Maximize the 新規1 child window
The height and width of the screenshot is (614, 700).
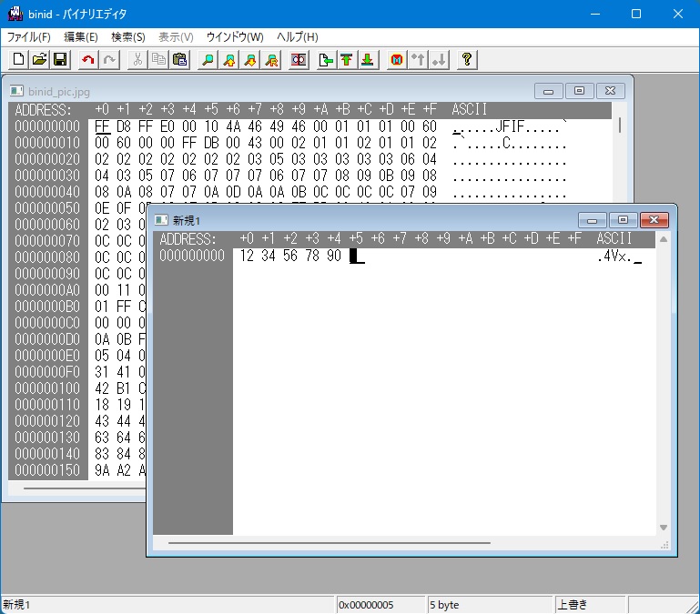(x=623, y=220)
